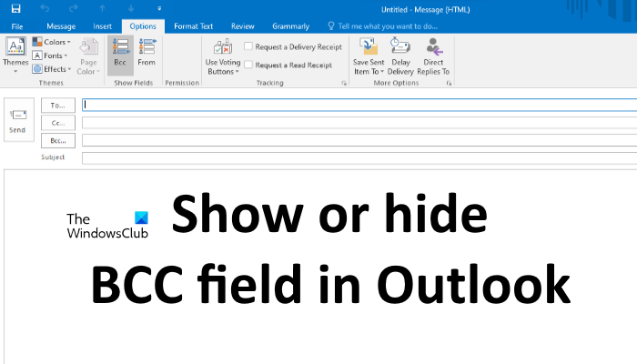
Task: Enable Request a Delivery Receipt
Action: 248,46
